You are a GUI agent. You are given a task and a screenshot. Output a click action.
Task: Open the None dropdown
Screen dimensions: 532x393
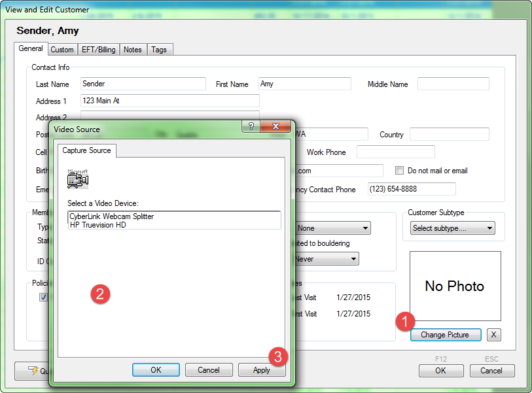pyautogui.click(x=332, y=228)
